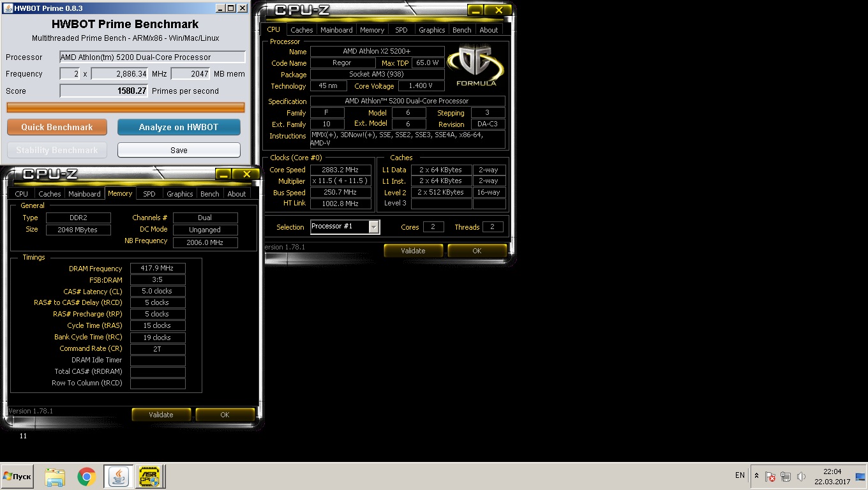
Task: Minimize the Memory CPU-Z window
Action: [x=223, y=174]
